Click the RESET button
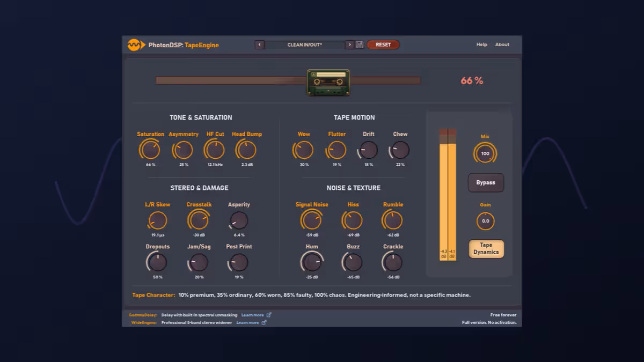 click(383, 45)
